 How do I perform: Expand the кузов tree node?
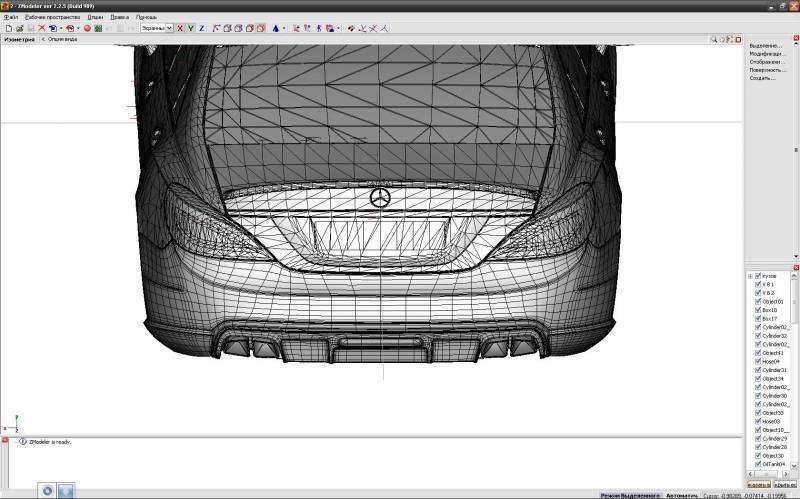tap(751, 276)
